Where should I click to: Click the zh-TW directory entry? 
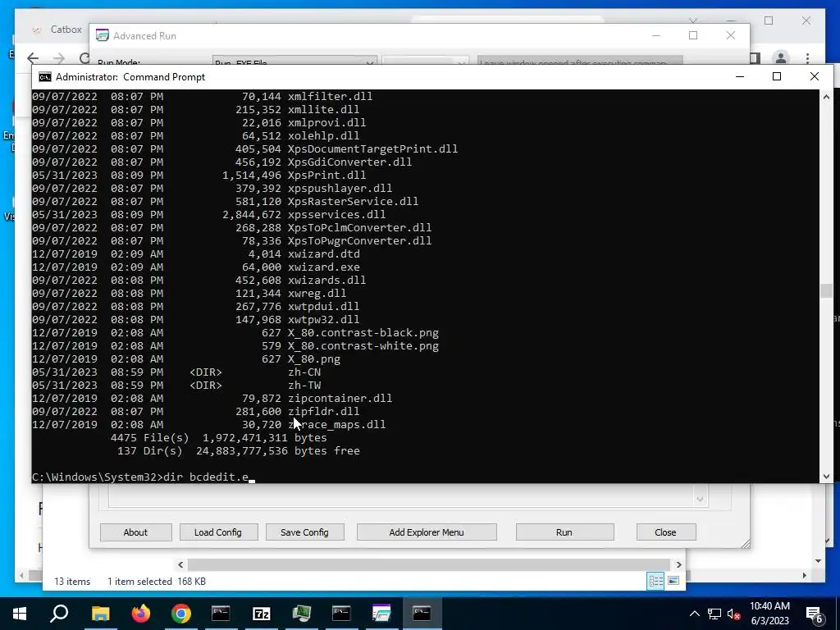click(304, 386)
